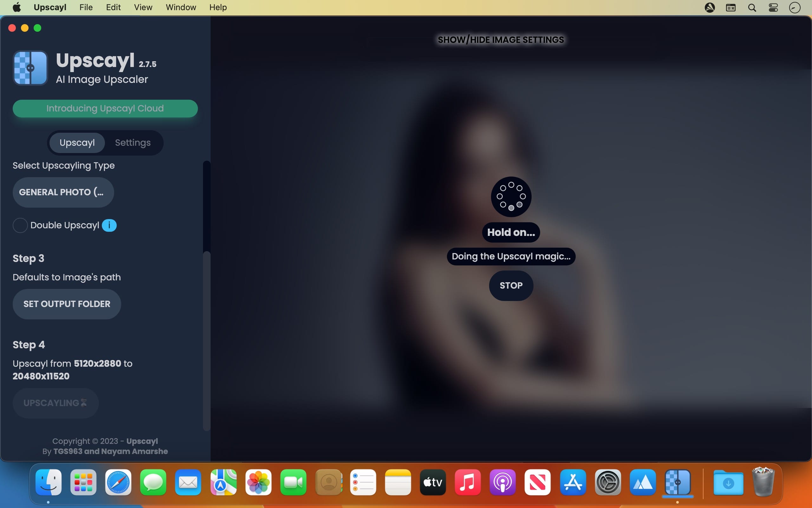812x508 pixels.
Task: Click the "2.7.5" version number
Action: click(x=147, y=64)
